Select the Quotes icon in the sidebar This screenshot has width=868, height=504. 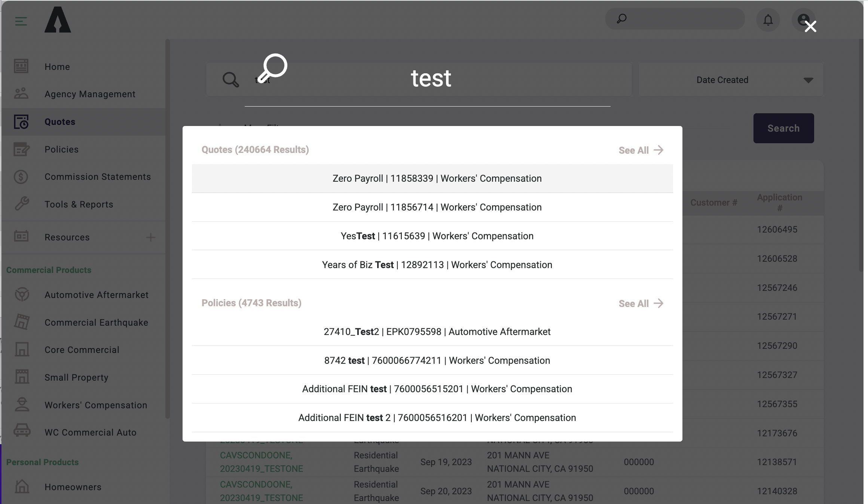[21, 122]
